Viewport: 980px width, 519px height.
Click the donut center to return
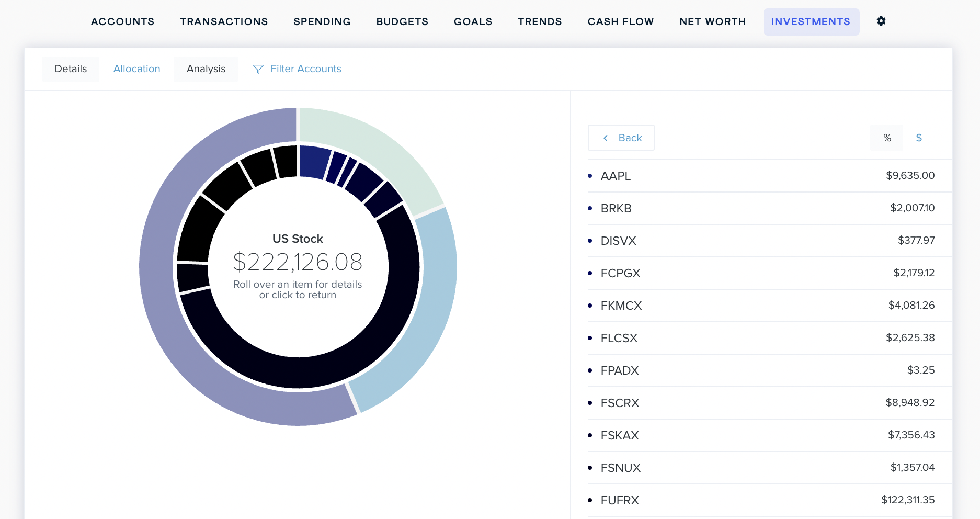[x=298, y=267]
